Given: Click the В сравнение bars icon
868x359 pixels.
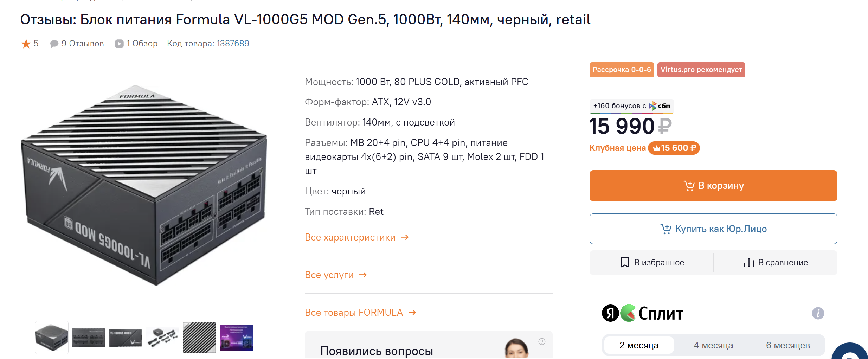Looking at the screenshot, I should [749, 263].
